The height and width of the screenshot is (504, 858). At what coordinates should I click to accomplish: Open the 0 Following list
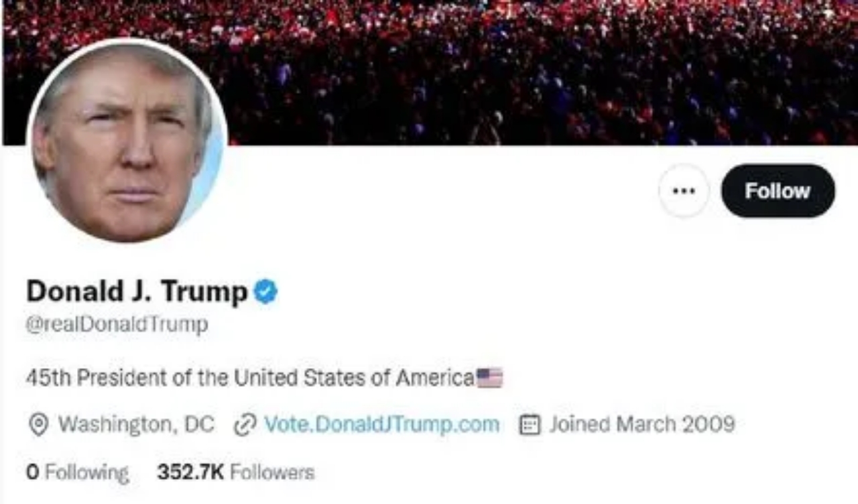coord(77,472)
